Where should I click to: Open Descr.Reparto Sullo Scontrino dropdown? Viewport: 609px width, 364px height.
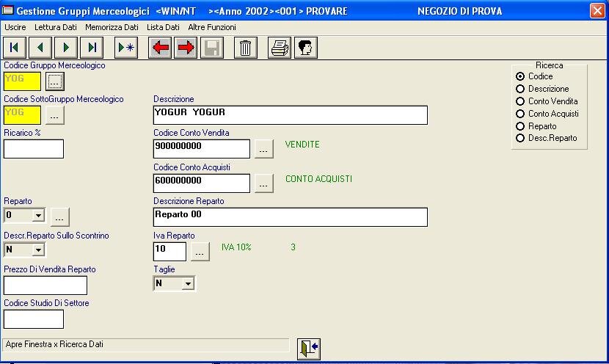click(38, 250)
